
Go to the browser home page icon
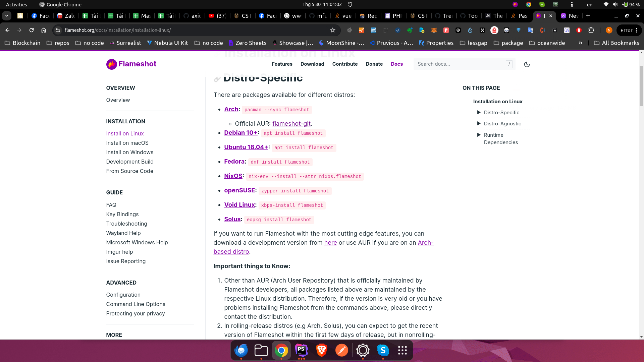(44, 30)
